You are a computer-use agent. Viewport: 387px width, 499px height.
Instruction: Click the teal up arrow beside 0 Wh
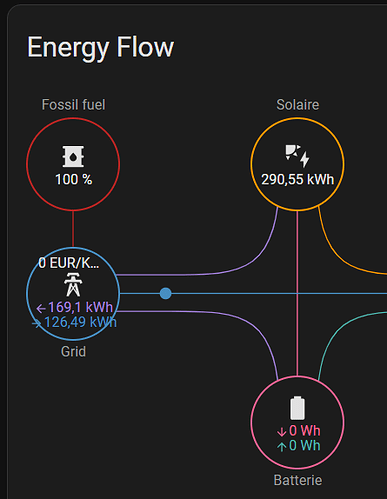[282, 447]
